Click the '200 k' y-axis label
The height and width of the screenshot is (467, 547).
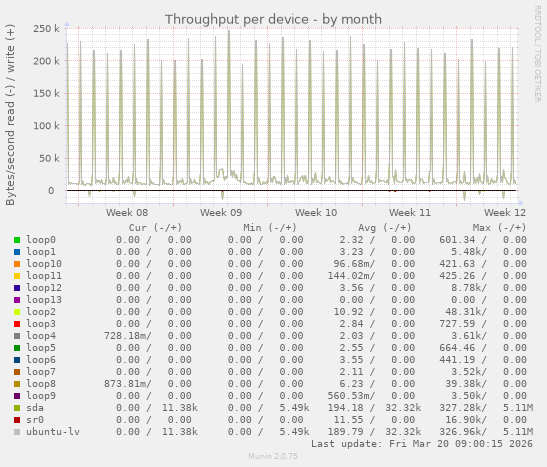(46, 61)
